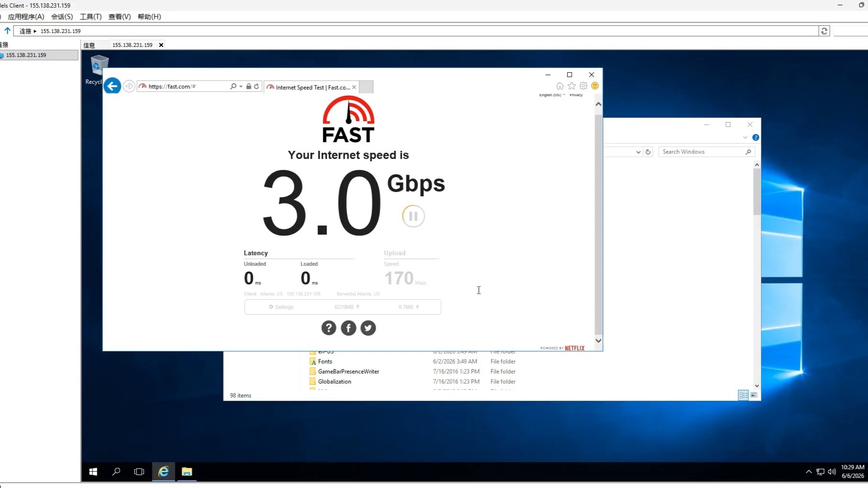Switch to the 信息 tab
Screen dimensions: 868x488
click(x=89, y=45)
